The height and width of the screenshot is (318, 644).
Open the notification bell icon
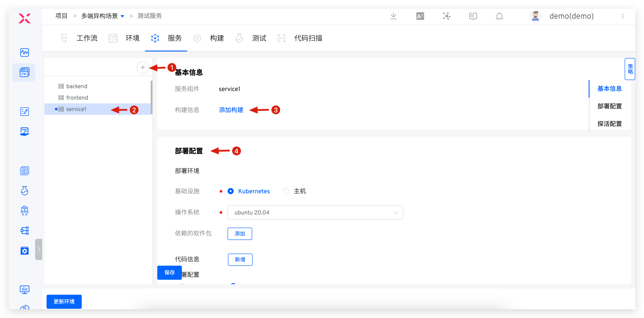(499, 16)
